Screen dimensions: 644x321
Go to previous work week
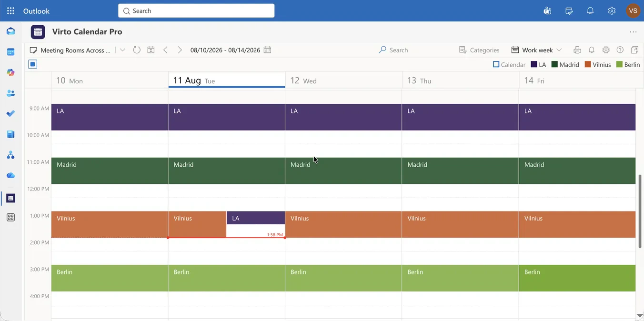[x=165, y=50]
